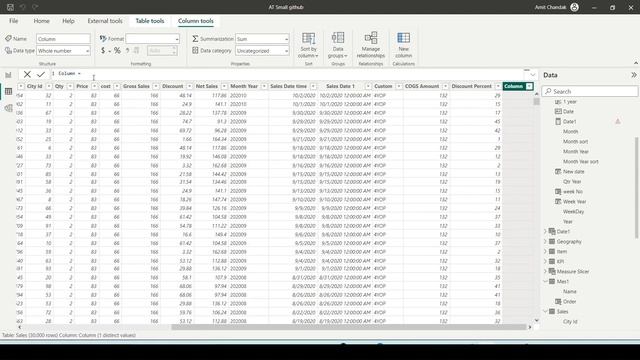Viewport: 640px width, 360px height.
Task: Select the Qtr Year field
Action: click(x=572, y=181)
